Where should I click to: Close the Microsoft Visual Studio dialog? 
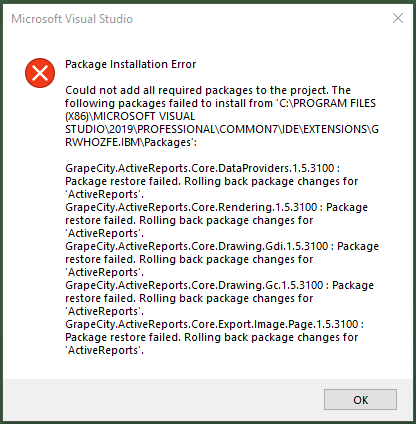coord(398,18)
